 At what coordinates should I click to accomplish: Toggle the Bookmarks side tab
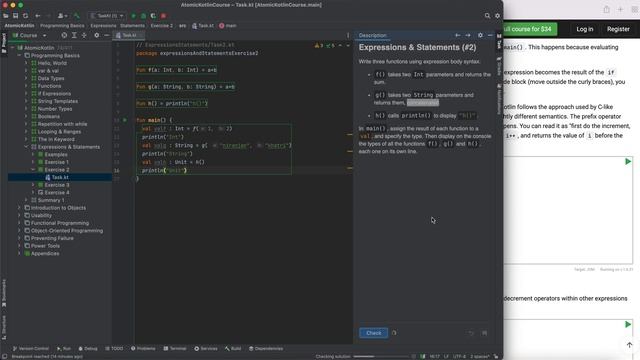click(x=4, y=292)
